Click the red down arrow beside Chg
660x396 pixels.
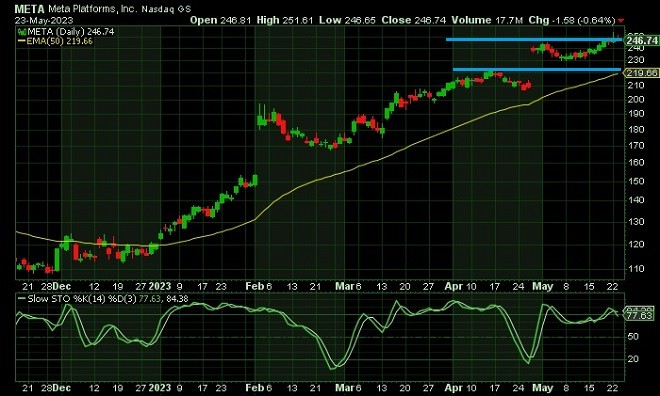(621, 21)
